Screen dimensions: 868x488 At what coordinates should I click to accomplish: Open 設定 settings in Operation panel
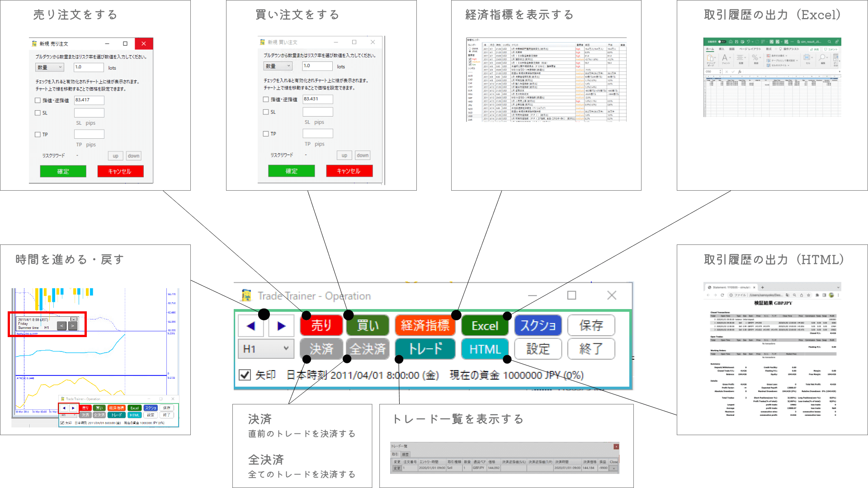pos(538,349)
